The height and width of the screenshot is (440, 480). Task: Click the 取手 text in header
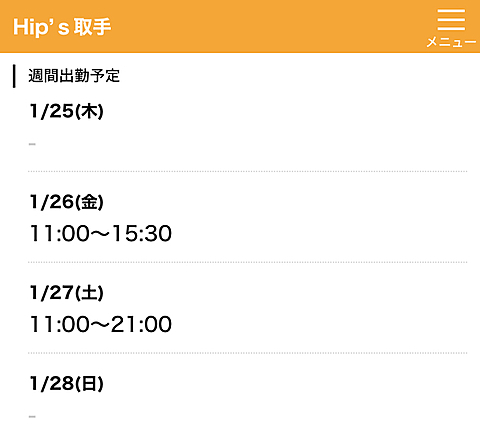93,26
